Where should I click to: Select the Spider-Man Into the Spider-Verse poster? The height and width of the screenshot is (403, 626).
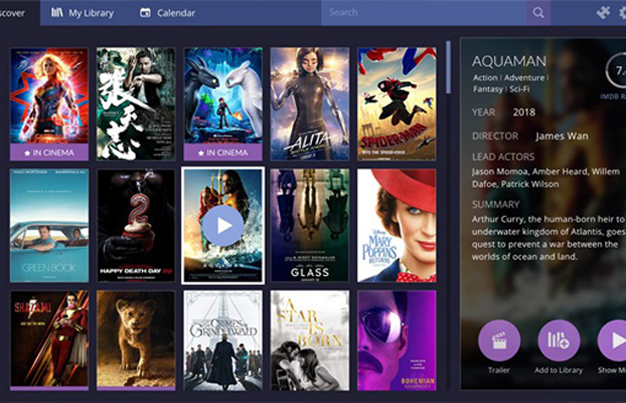(x=397, y=104)
